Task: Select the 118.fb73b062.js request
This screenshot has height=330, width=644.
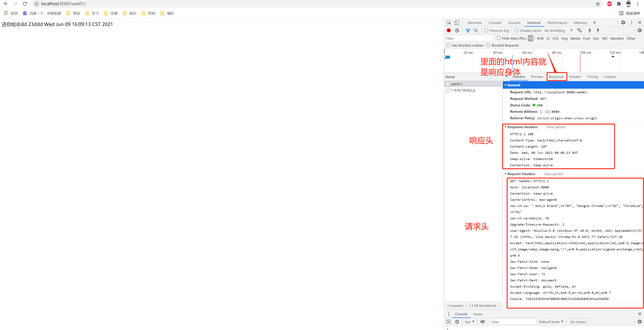Action: (463, 90)
